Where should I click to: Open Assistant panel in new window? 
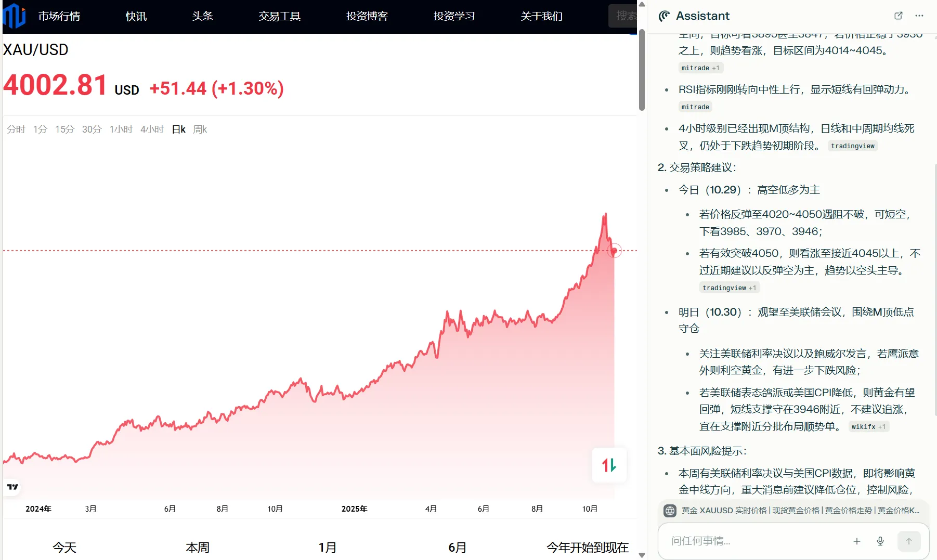tap(898, 16)
